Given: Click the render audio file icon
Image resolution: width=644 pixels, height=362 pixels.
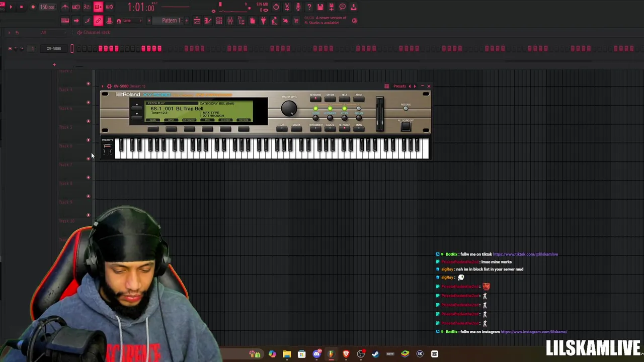Looking at the screenshot, I should [x=331, y=7].
